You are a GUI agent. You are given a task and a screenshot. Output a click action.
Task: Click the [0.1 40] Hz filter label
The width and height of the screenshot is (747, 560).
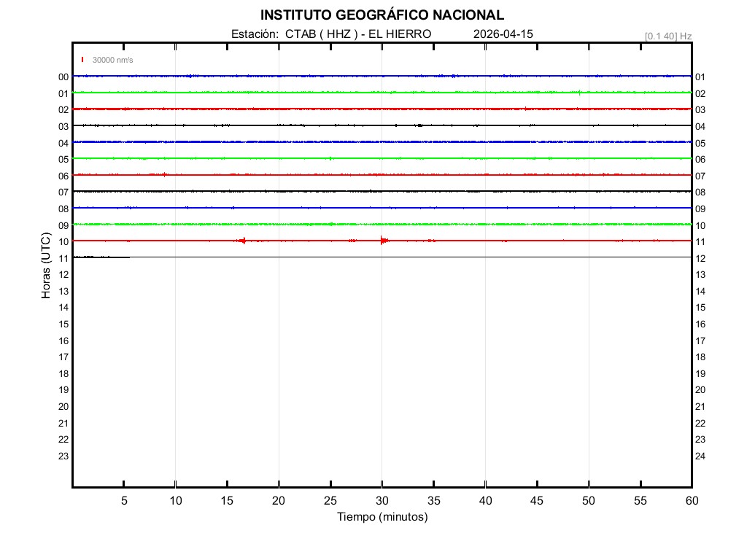point(667,36)
